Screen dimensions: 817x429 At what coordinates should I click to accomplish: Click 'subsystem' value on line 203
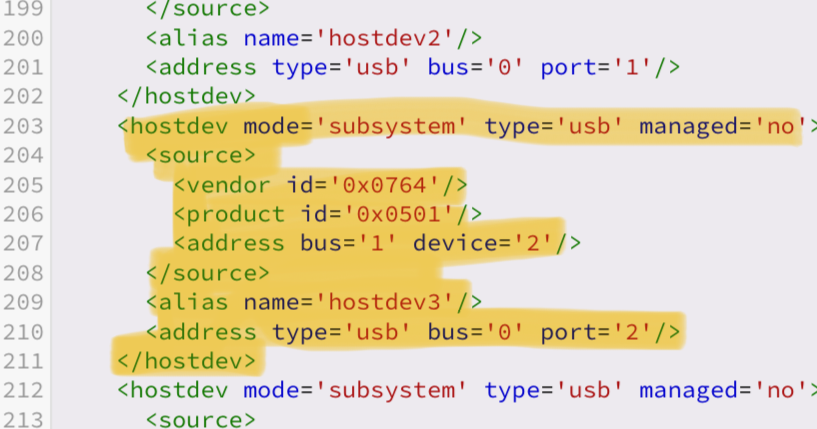(x=391, y=126)
